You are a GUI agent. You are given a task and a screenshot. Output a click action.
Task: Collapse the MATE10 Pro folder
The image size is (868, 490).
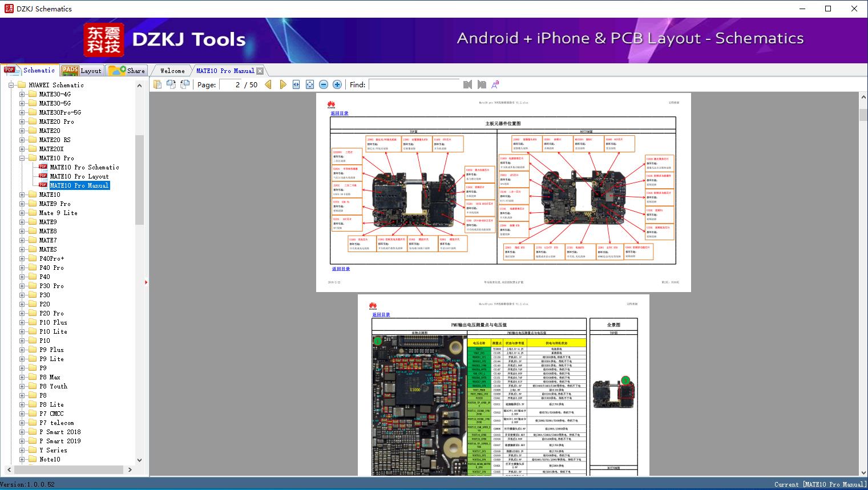[22, 158]
